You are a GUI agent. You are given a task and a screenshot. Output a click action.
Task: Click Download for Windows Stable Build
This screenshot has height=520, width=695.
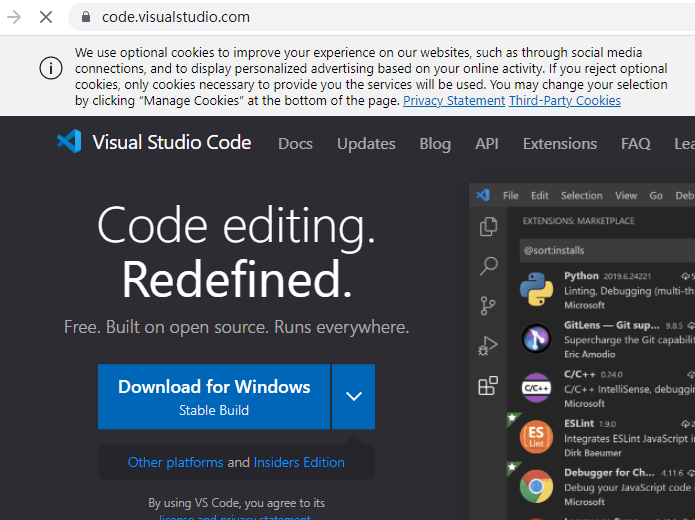click(x=214, y=397)
